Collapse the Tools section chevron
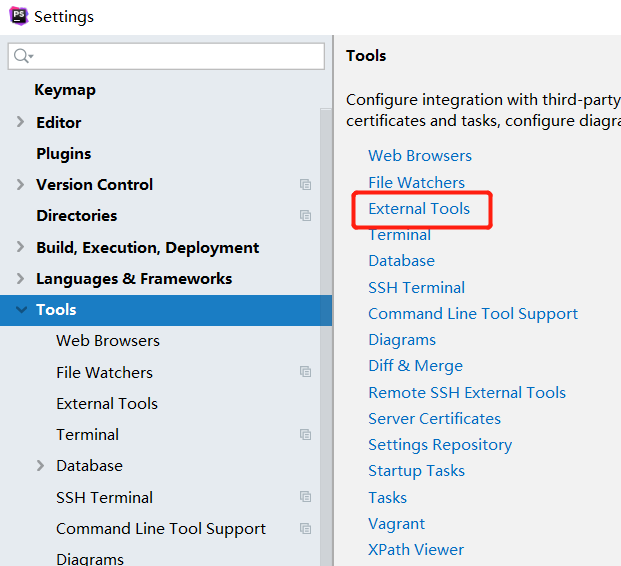Image resolution: width=621 pixels, height=566 pixels. tap(21, 309)
